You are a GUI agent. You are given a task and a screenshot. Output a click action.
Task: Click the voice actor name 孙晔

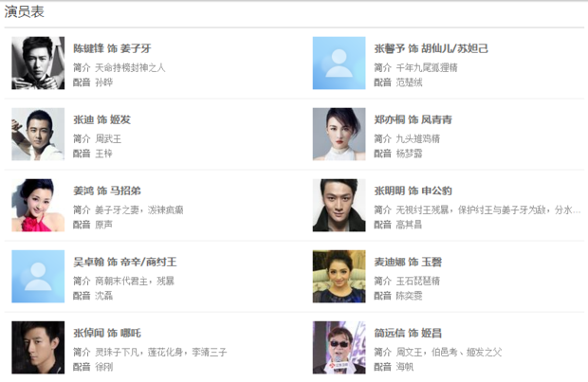point(104,82)
